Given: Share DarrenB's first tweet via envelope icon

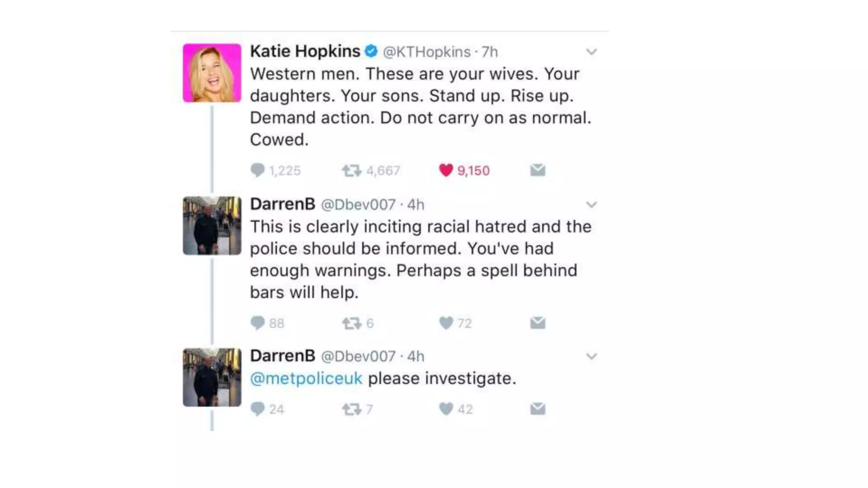Looking at the screenshot, I should click(x=537, y=323).
